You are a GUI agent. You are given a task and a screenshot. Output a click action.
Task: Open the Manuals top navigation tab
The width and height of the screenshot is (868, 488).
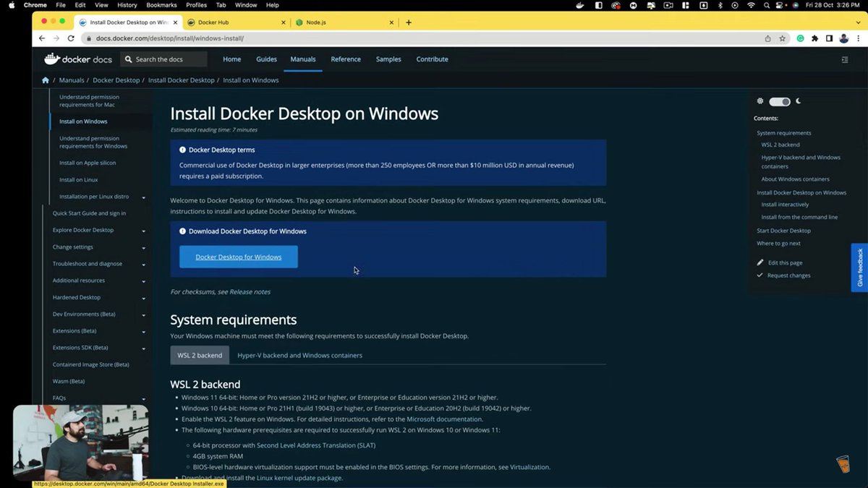[303, 59]
